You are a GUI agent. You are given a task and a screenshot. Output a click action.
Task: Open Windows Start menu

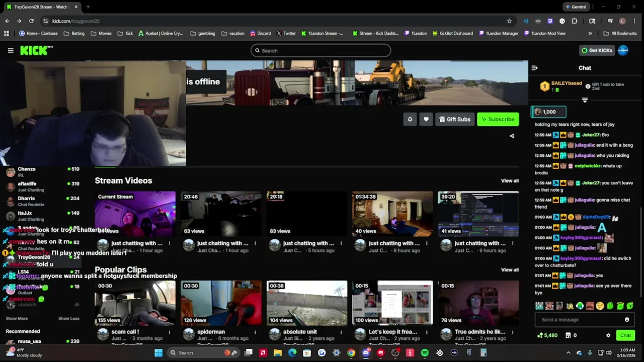[x=158, y=353]
